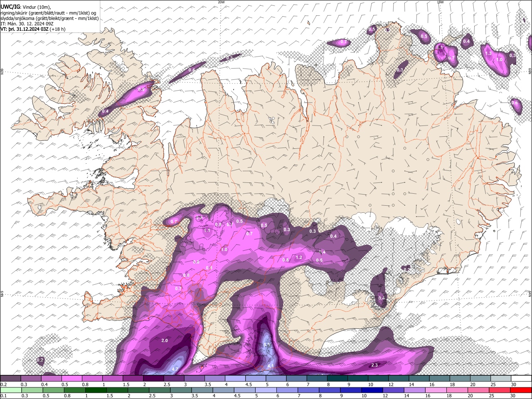Click the 1.2 precipitation value over central Iceland
532x399 pixels.
pos(299,257)
